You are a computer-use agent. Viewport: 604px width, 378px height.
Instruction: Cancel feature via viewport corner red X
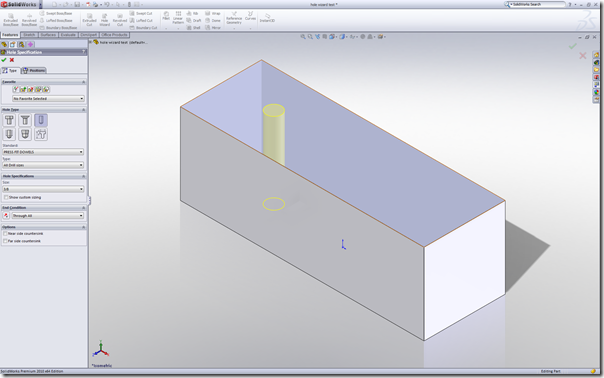click(x=583, y=56)
